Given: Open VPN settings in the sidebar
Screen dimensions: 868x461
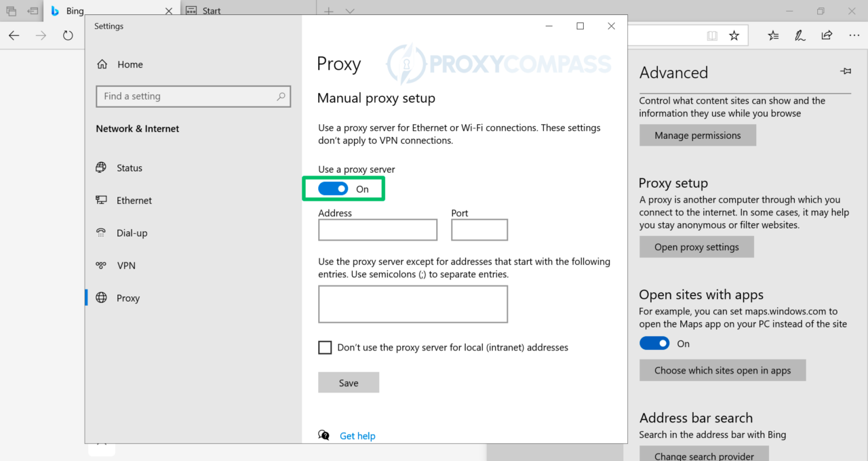Looking at the screenshot, I should [x=102, y=265].
